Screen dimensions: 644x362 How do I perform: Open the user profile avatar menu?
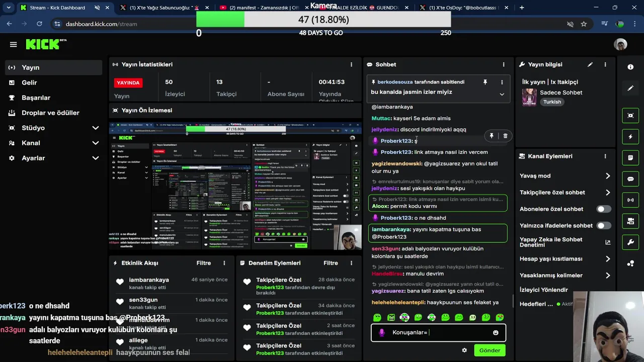[x=620, y=44]
